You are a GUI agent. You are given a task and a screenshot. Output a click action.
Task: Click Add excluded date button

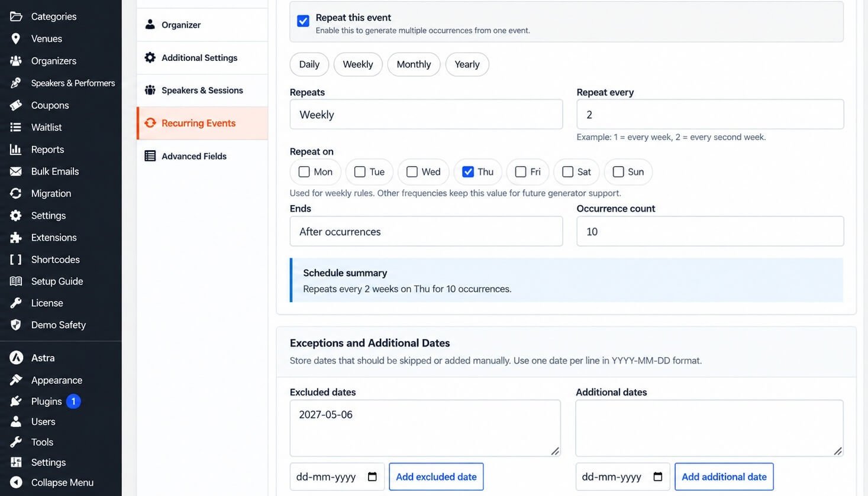pos(436,476)
